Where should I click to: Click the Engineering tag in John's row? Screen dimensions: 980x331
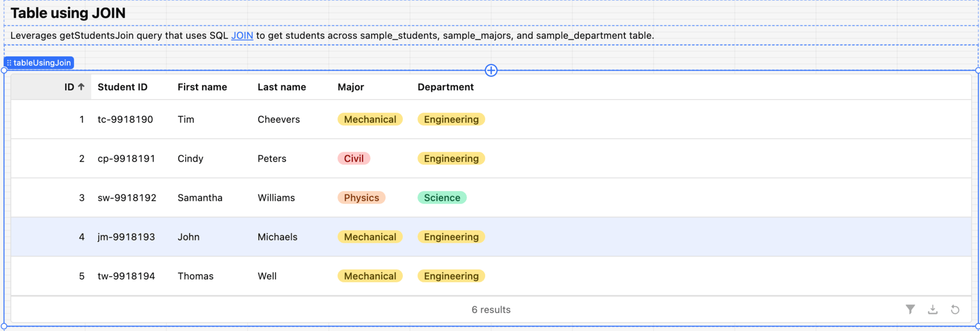click(451, 237)
